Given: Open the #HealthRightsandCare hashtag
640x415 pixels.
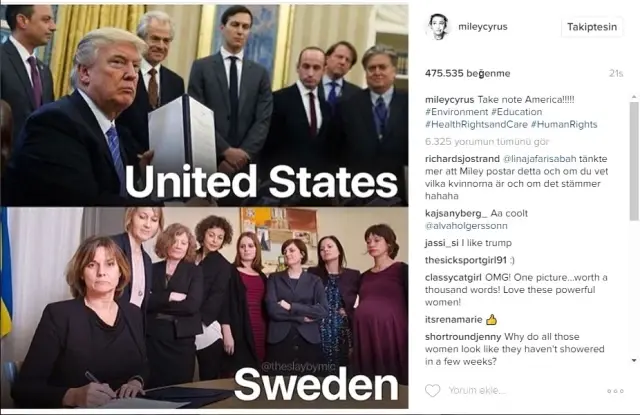Looking at the screenshot, I should click(x=476, y=124).
